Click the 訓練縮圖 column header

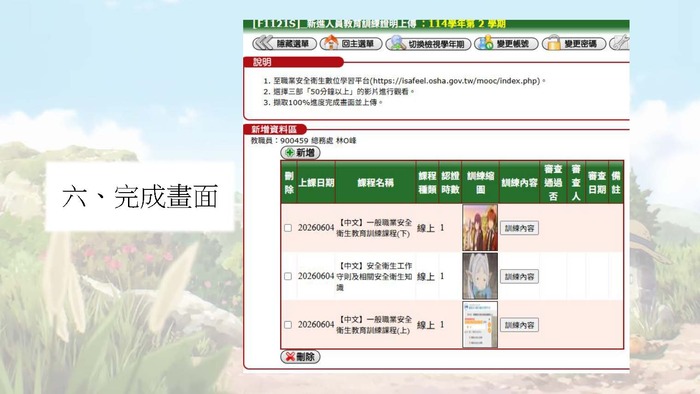tap(480, 182)
